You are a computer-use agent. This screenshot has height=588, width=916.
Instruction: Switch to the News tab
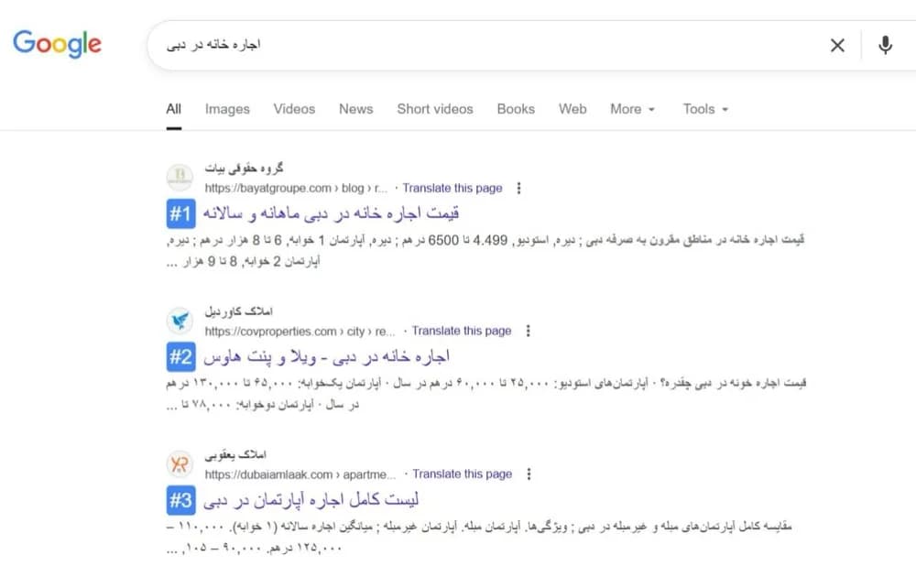point(355,109)
